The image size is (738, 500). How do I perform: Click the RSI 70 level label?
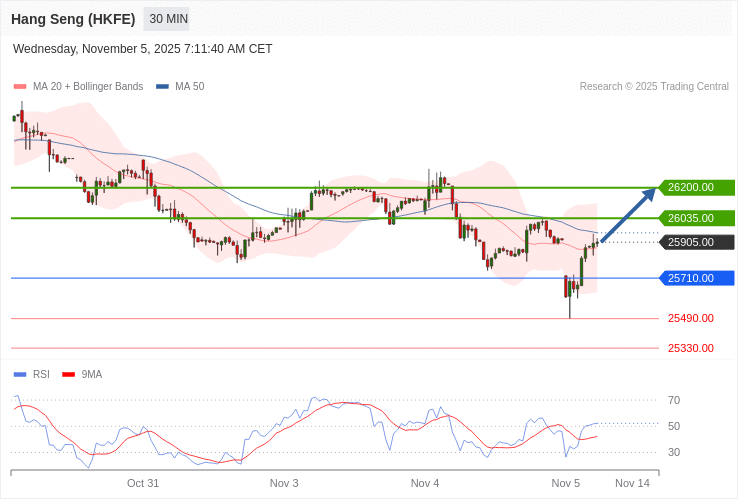[x=674, y=400]
